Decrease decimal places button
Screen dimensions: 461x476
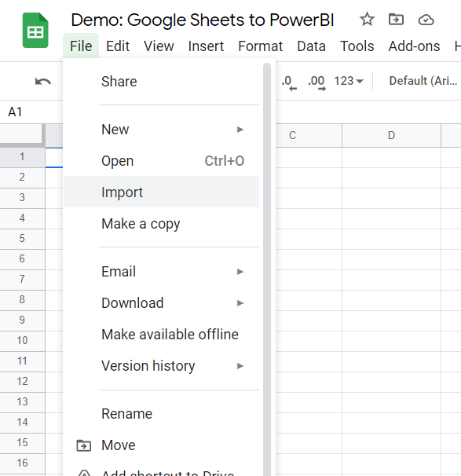[289, 82]
